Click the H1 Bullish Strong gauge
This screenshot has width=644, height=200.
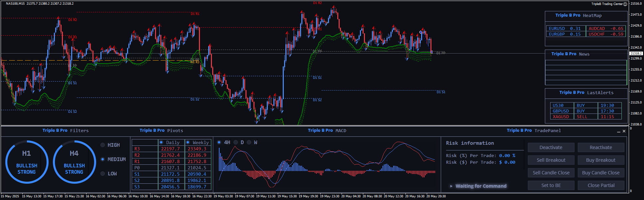click(x=27, y=162)
